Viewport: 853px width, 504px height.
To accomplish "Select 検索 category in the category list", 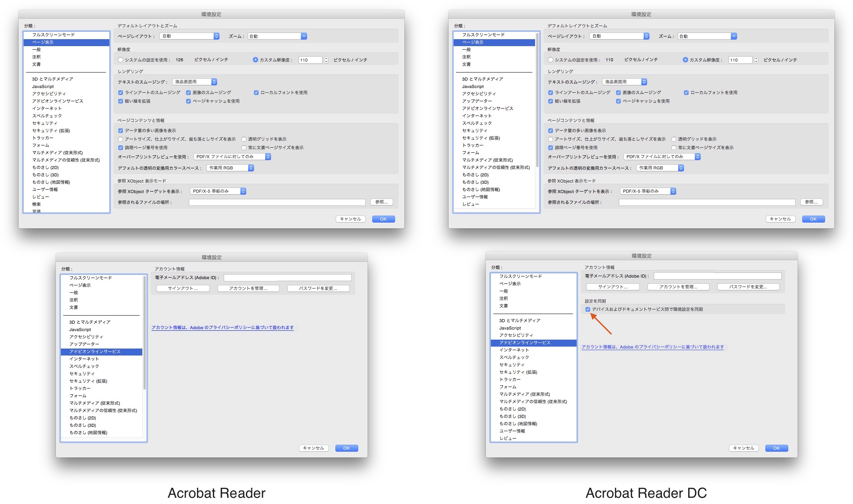I will tap(36, 204).
